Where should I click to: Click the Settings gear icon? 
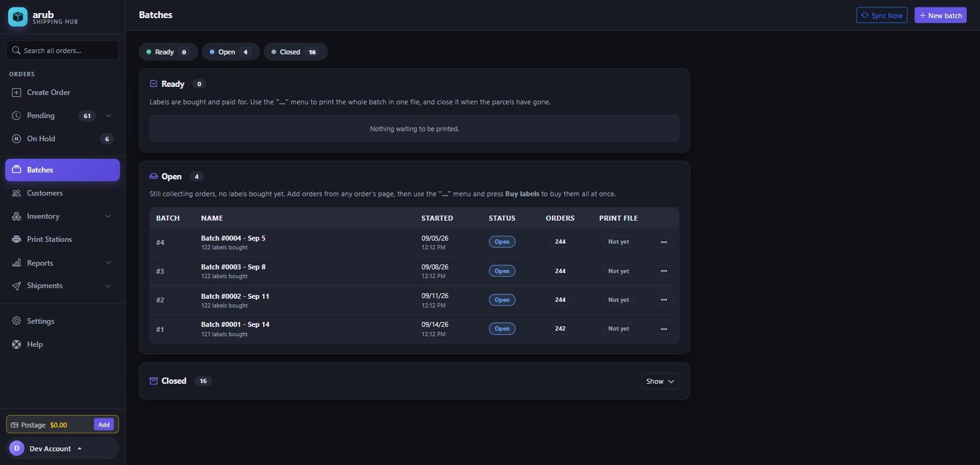(16, 321)
